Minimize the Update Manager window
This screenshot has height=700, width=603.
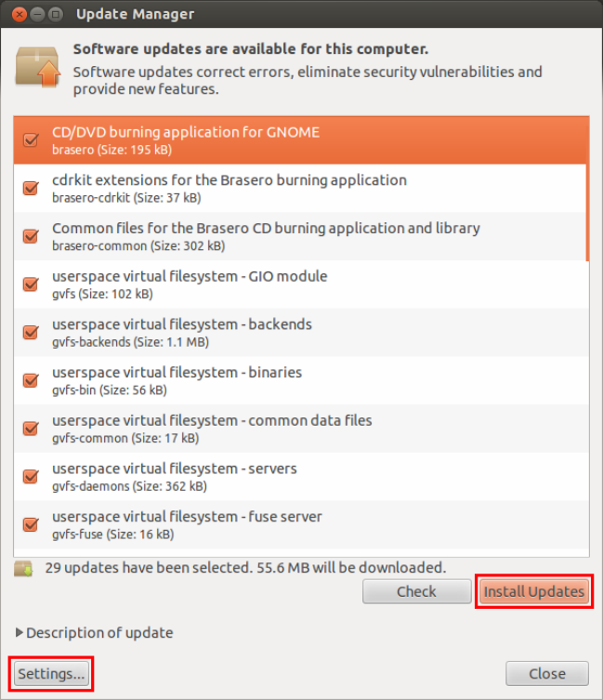coord(37,14)
